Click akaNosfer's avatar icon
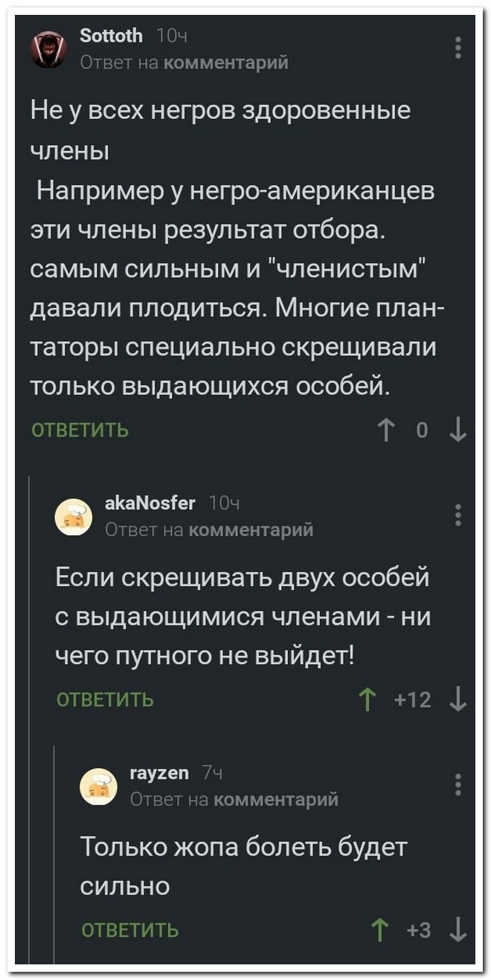The height and width of the screenshot is (980, 491). click(x=74, y=516)
